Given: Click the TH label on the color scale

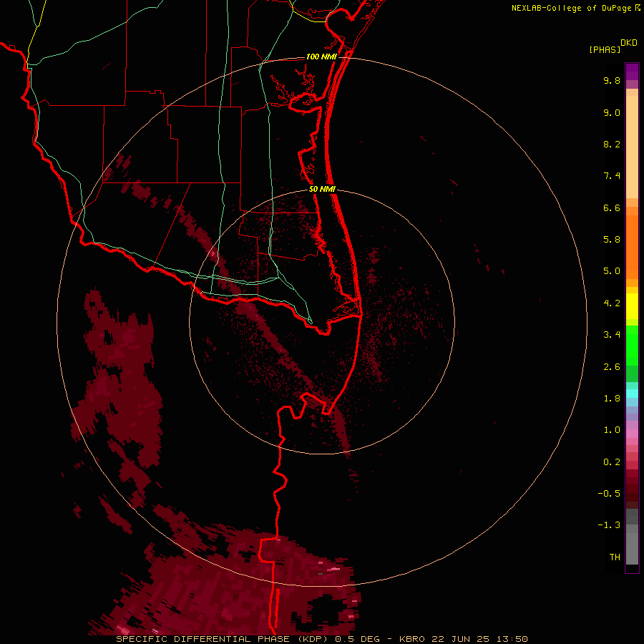Looking at the screenshot, I should click(x=615, y=557).
